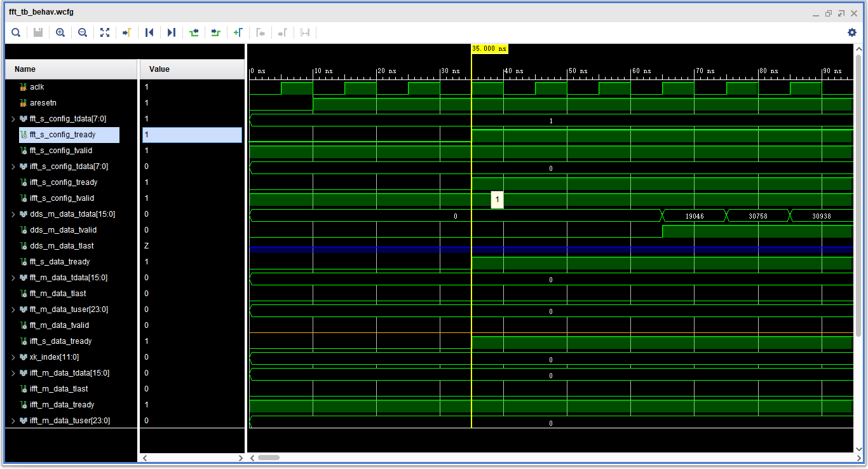The image size is (868, 469).
Task: Click left arrow of value column scrollbar
Action: (x=144, y=458)
